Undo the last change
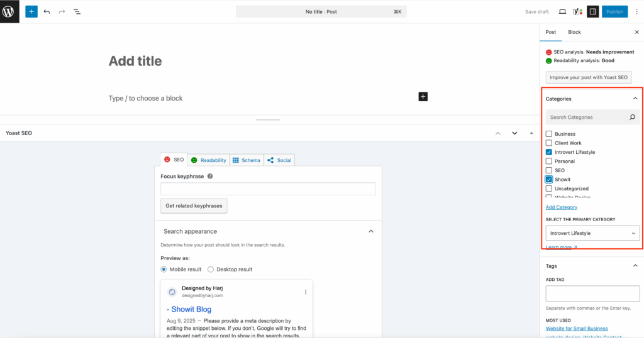Image resolution: width=644 pixels, height=338 pixels. click(47, 11)
